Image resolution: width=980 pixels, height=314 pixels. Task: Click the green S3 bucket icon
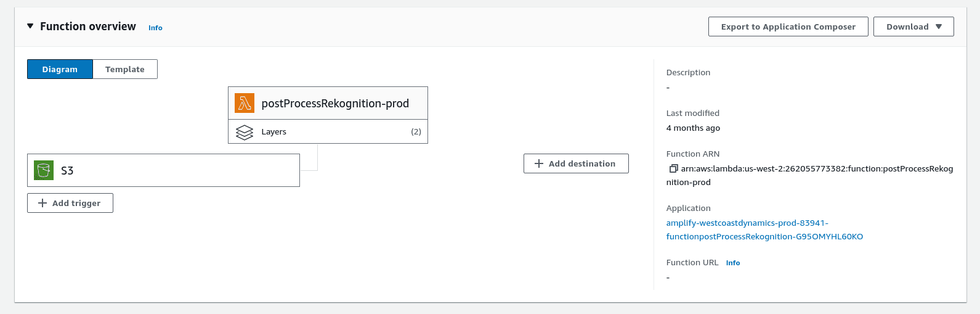(44, 170)
